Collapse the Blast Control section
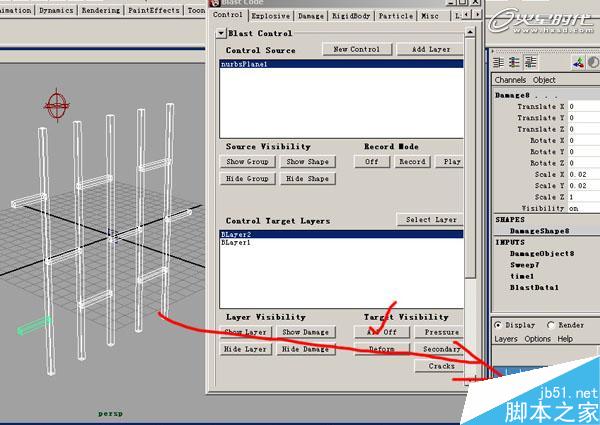Viewport: 600px width, 425px height. [x=221, y=33]
